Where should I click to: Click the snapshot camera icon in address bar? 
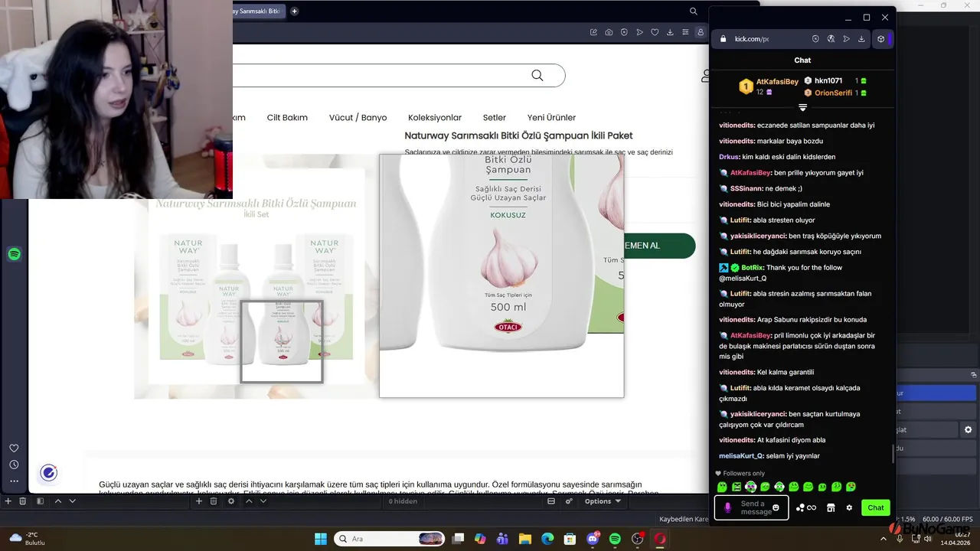(609, 32)
